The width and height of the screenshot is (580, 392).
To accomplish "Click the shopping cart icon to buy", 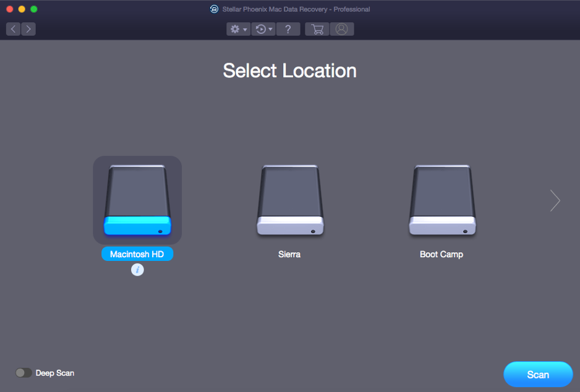I will (317, 28).
